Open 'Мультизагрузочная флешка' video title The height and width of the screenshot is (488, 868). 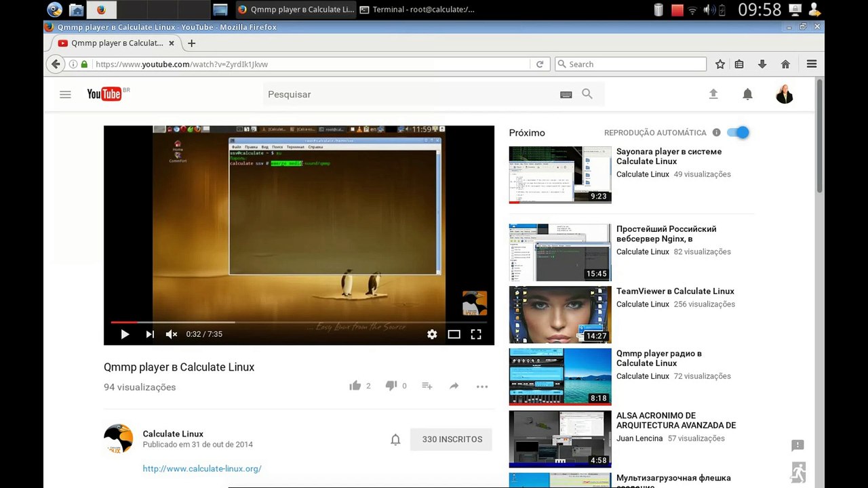coord(673,480)
